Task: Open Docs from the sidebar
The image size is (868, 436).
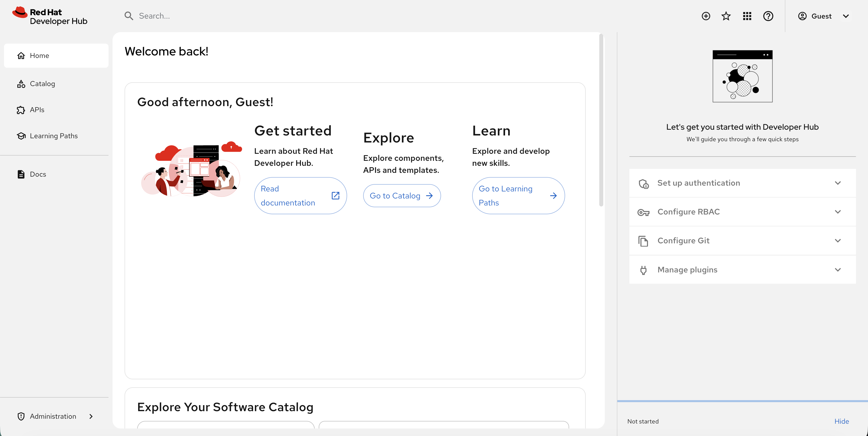Action: 38,174
